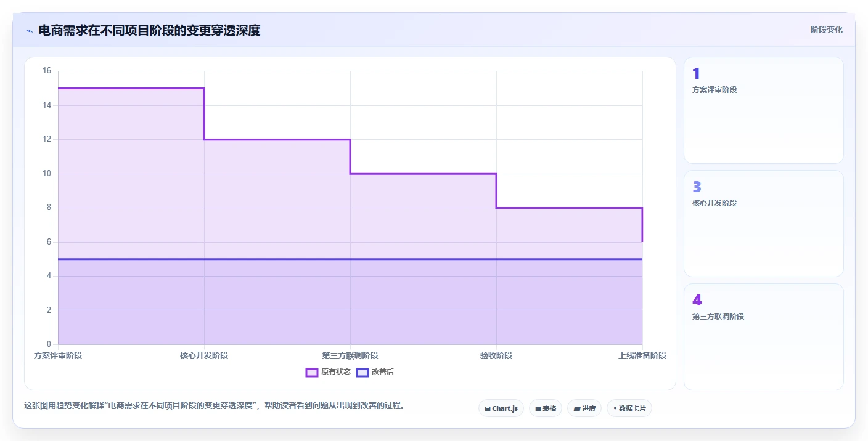Click the icon inside the 进度 tag
Viewport: 868px width, 441px height.
[x=577, y=408]
